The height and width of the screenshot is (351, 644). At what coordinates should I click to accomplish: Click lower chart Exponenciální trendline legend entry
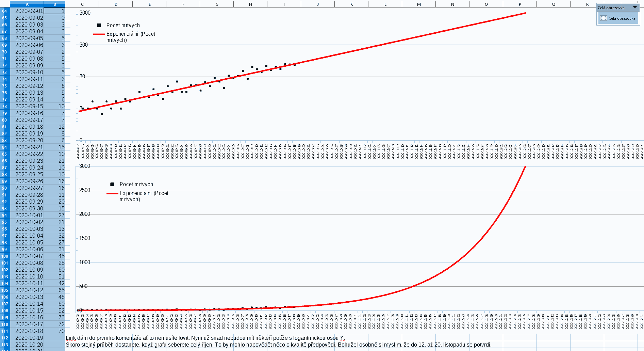(138, 196)
